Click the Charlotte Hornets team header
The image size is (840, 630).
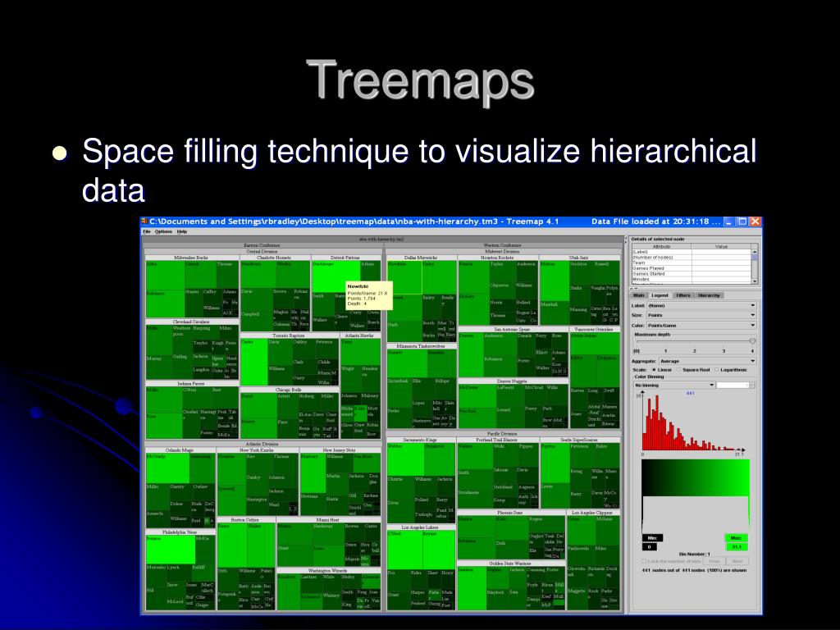pyautogui.click(x=274, y=258)
